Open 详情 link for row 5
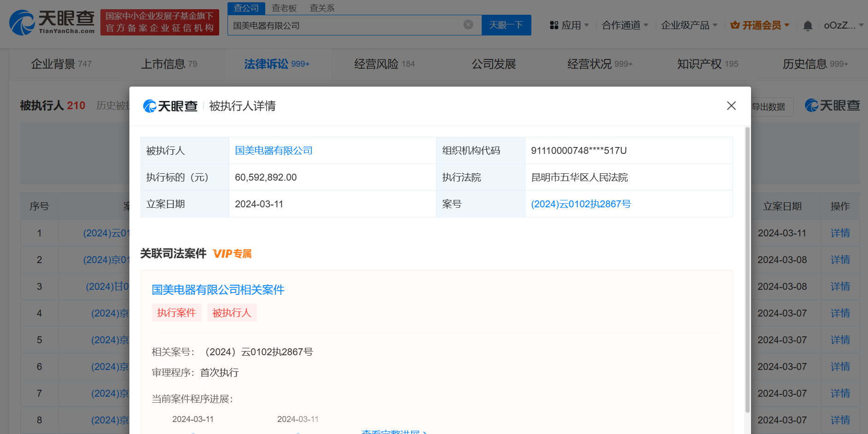868x434 pixels. pos(840,340)
